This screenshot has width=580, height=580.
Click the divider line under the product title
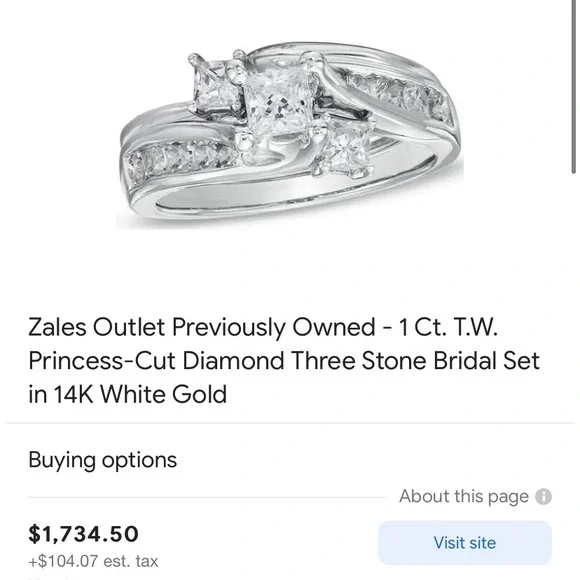pos(290,422)
